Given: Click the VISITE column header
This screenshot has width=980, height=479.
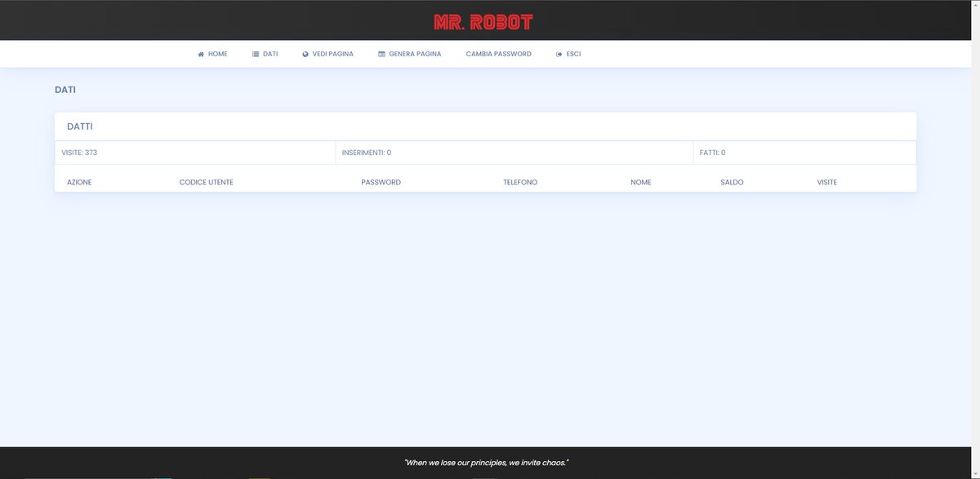Looking at the screenshot, I should (826, 182).
